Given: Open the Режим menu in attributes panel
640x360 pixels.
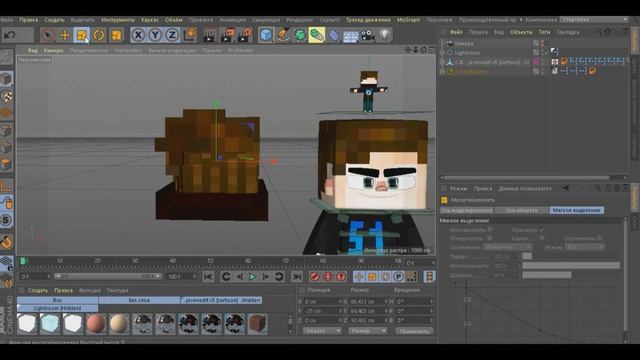Looking at the screenshot, I should coord(458,189).
